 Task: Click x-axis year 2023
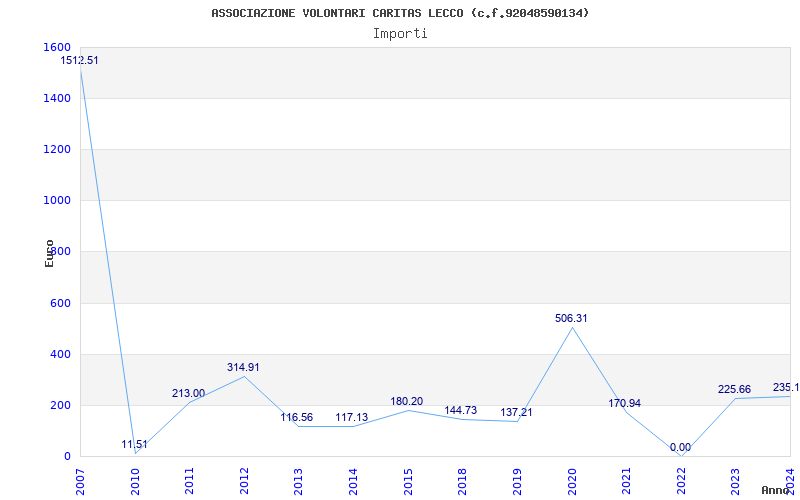pyautogui.click(x=735, y=482)
